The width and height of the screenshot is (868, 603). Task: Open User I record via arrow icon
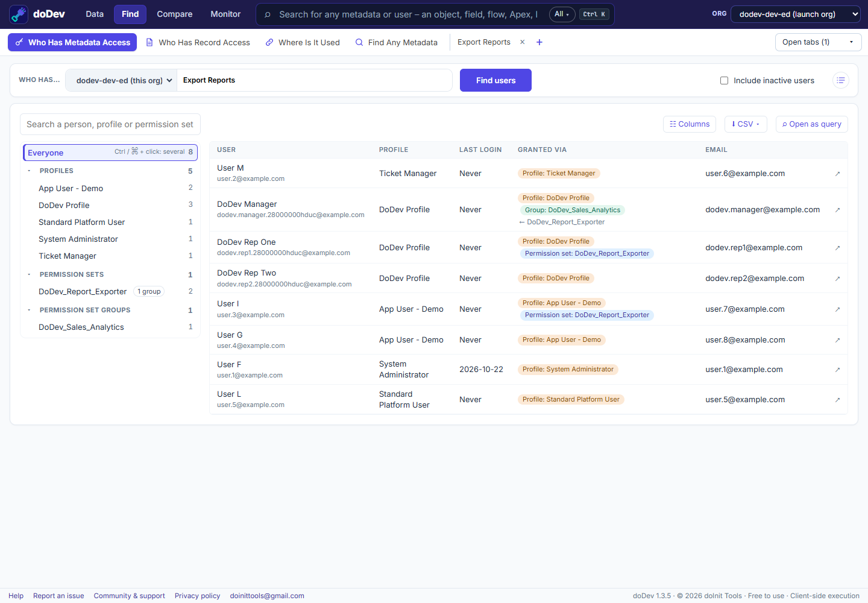click(x=837, y=309)
